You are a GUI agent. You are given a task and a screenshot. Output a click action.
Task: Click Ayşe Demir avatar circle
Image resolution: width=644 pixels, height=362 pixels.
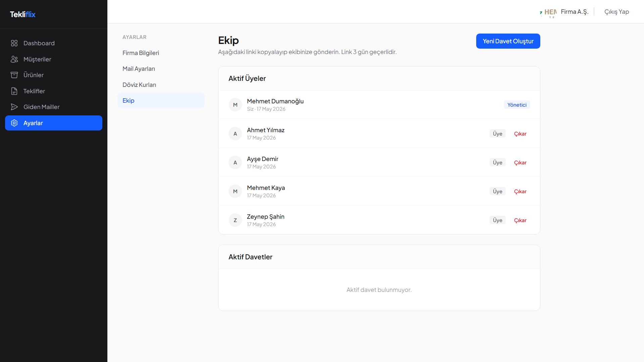tap(235, 162)
